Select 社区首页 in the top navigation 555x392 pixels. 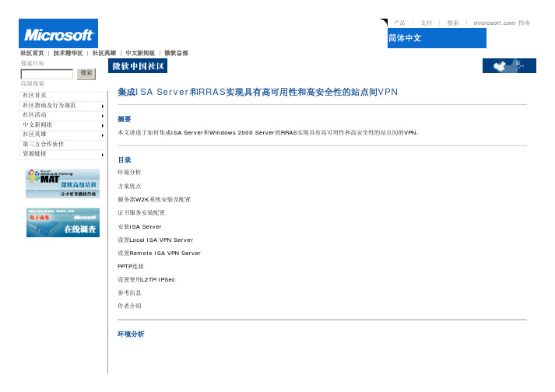(x=32, y=53)
